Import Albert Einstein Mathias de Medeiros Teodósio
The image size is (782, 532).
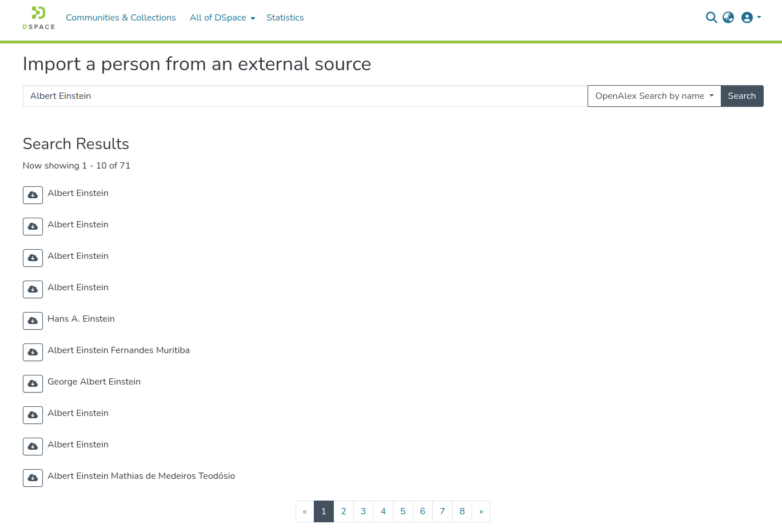pyautogui.click(x=33, y=478)
